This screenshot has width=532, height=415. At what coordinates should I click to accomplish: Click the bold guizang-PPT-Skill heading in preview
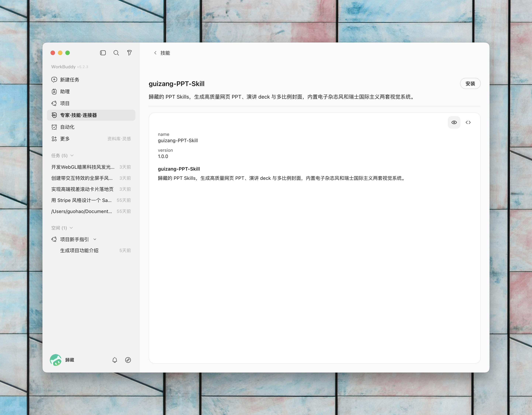(x=179, y=169)
